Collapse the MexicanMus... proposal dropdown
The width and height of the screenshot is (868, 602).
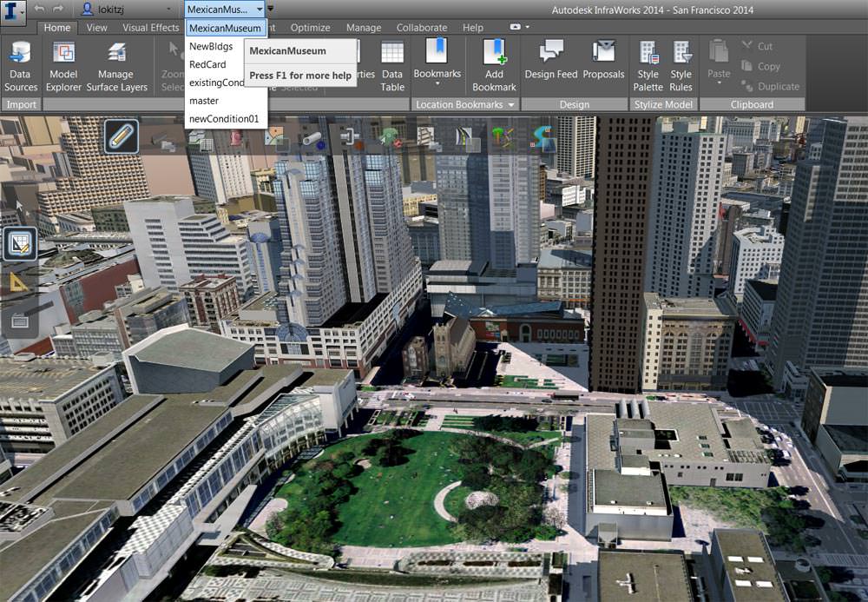pos(260,10)
